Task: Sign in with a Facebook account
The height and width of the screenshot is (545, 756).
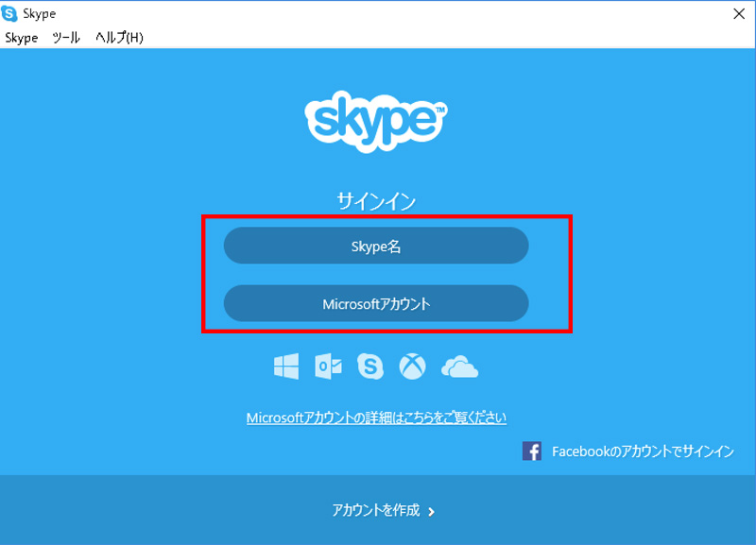Action: pos(643,451)
